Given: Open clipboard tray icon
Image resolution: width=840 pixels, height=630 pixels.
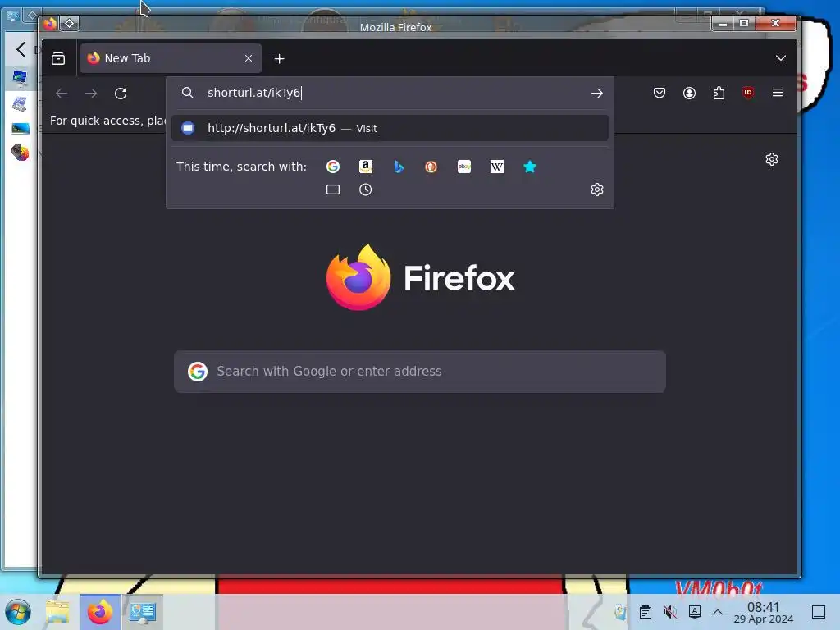Looking at the screenshot, I should [x=646, y=612].
